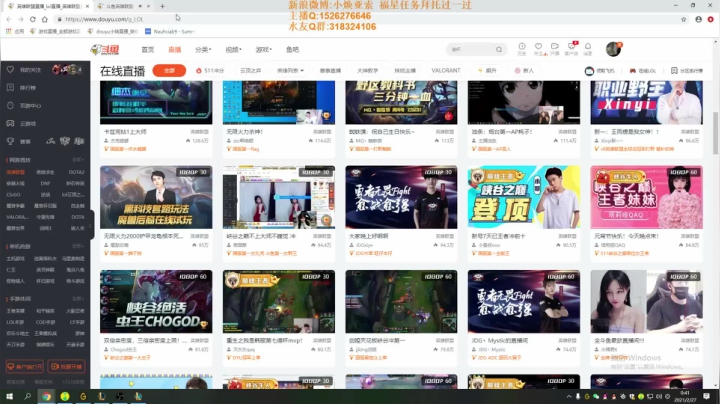Screen dimensions: 720x404
Task: Click the 在线LOL link with gamepad icon
Action: 642,71
